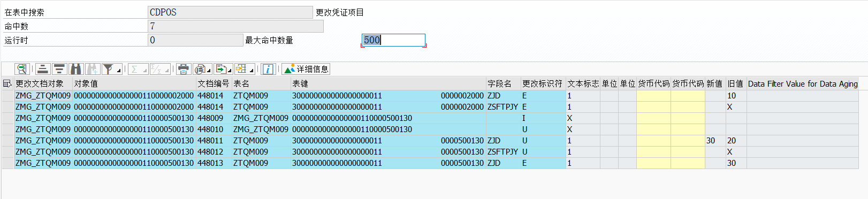Click the 更改文档对象 column header

pyautogui.click(x=43, y=83)
